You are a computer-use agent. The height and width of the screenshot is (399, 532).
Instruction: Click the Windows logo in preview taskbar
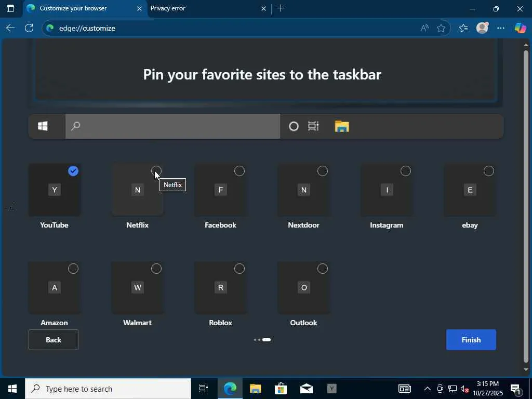point(43,126)
